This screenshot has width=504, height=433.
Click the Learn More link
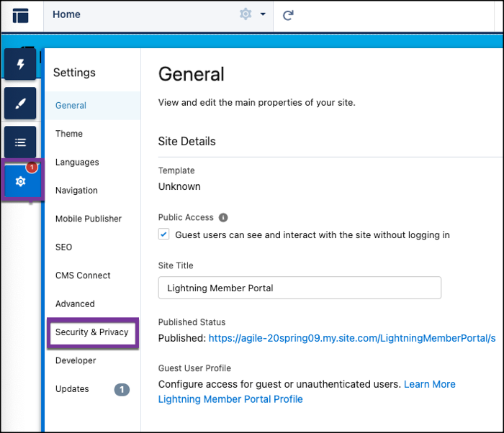(x=429, y=384)
